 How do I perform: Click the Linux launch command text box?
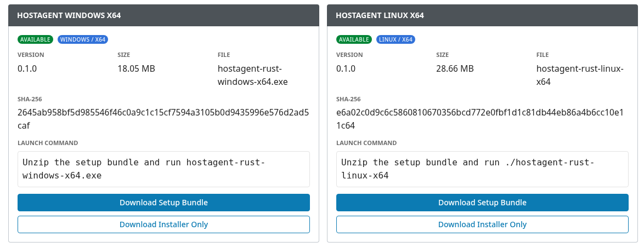(482, 169)
